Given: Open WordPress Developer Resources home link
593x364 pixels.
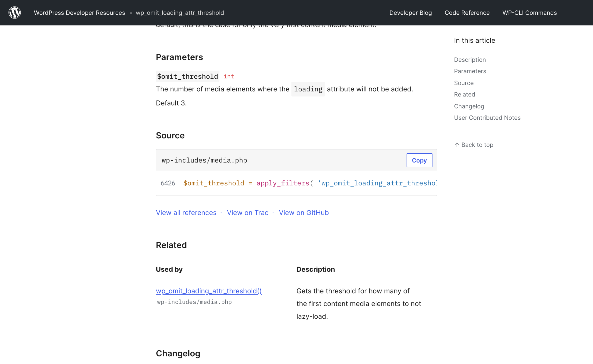Looking at the screenshot, I should [x=79, y=13].
